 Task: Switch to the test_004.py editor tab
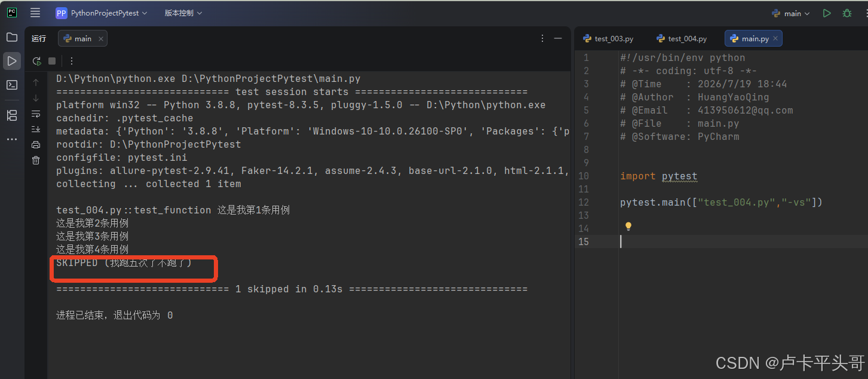pyautogui.click(x=682, y=39)
